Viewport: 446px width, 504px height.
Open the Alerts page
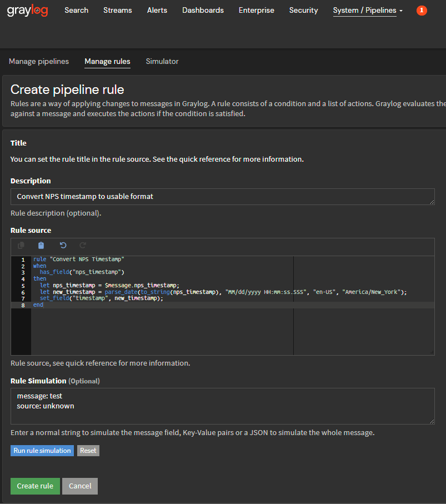click(157, 11)
